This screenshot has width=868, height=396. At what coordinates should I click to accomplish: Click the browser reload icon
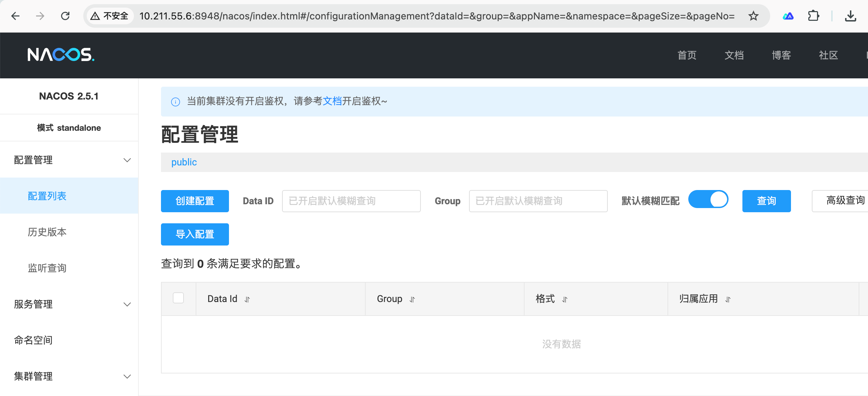pyautogui.click(x=65, y=16)
